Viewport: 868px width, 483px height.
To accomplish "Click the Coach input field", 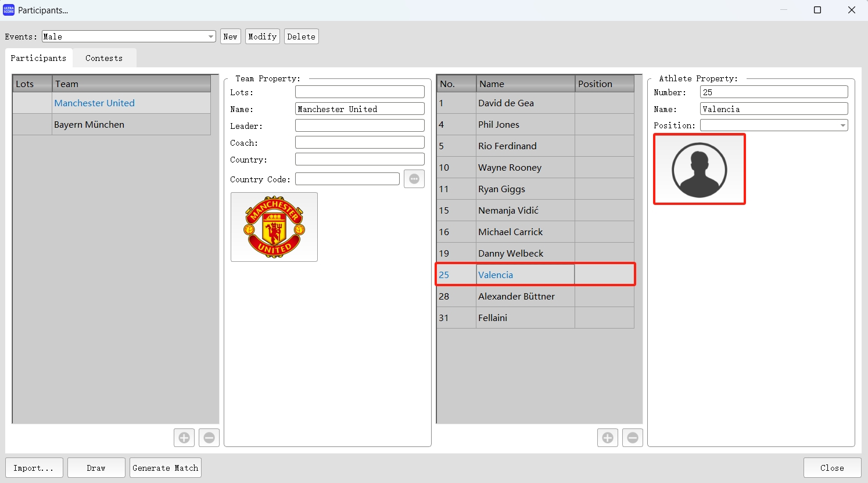I will 359,142.
